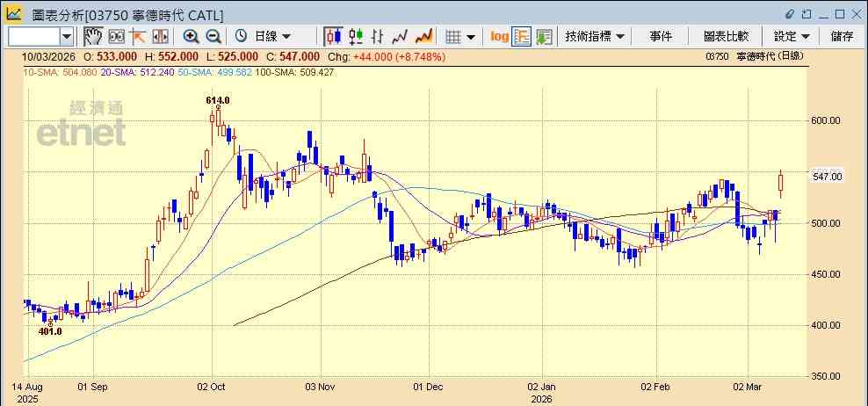
Task: Select the hand pan tool
Action: click(x=93, y=37)
